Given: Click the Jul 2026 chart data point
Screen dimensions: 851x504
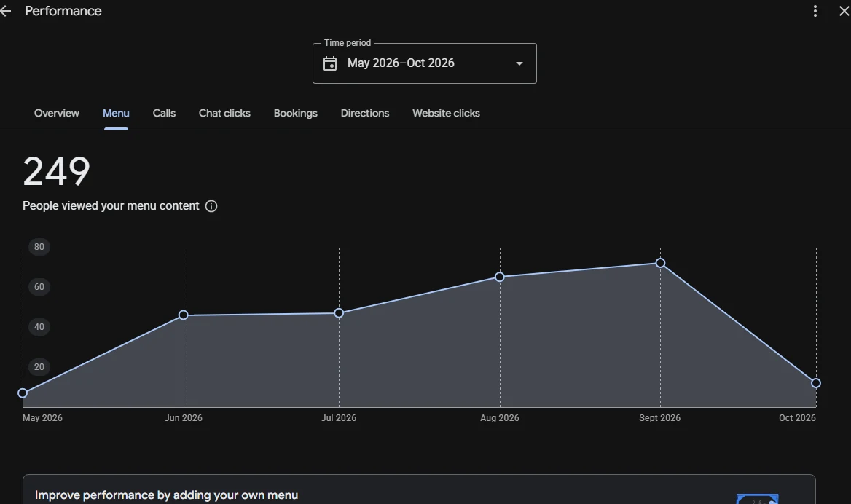Looking at the screenshot, I should 339,313.
